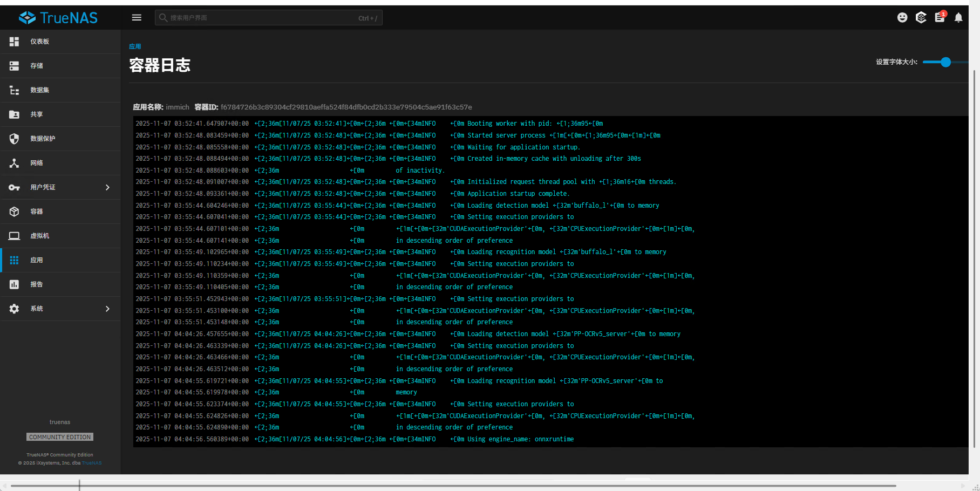Screen dimensions: 980x491
Task: Focus the 搜索用户界面 search field
Action: point(269,18)
